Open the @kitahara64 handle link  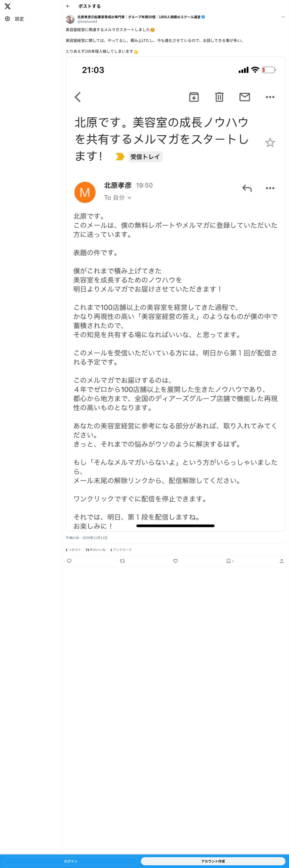(88, 22)
